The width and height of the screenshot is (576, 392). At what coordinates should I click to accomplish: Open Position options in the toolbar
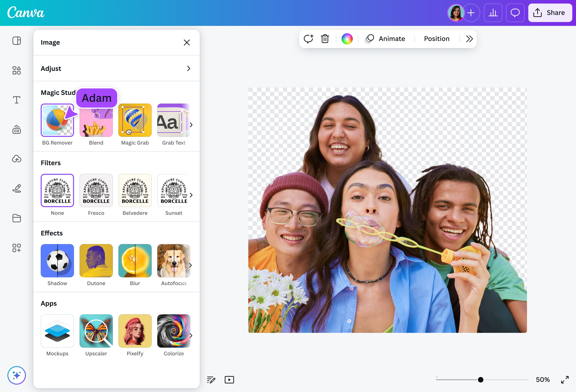coord(436,39)
